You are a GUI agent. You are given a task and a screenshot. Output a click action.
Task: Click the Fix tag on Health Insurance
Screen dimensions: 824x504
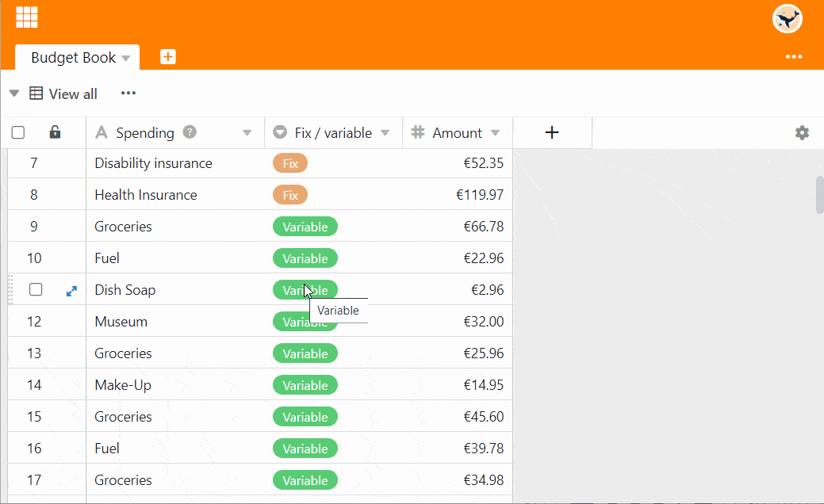(290, 195)
